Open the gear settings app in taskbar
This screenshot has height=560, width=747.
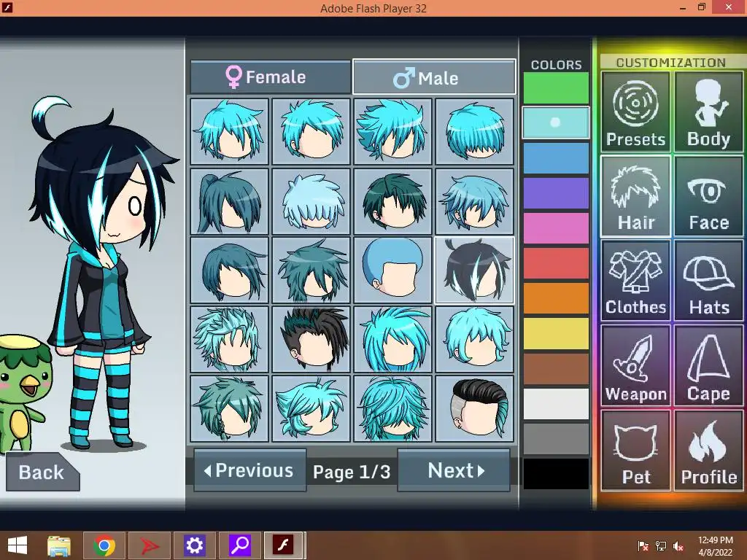coord(194,545)
